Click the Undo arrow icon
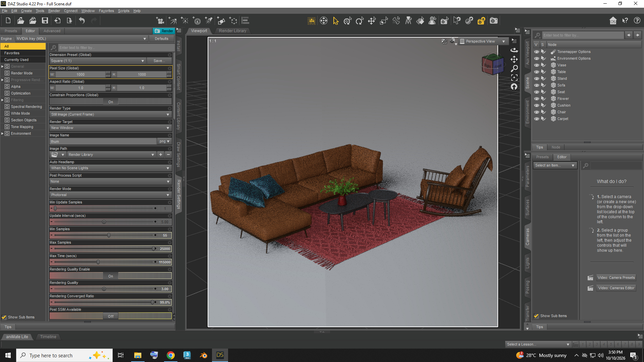 click(x=82, y=21)
